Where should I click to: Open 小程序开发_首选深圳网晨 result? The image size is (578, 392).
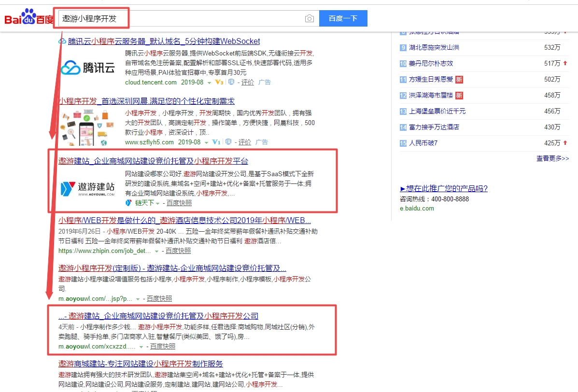147,101
